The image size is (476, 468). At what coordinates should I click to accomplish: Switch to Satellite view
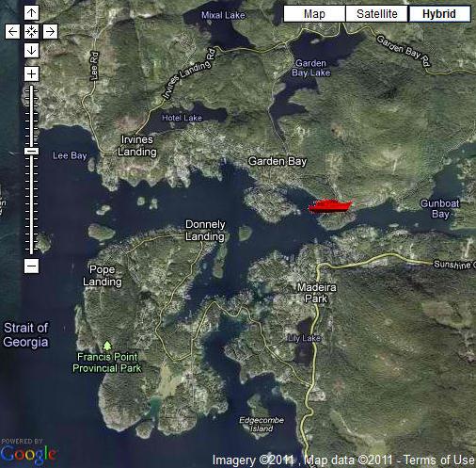(377, 14)
